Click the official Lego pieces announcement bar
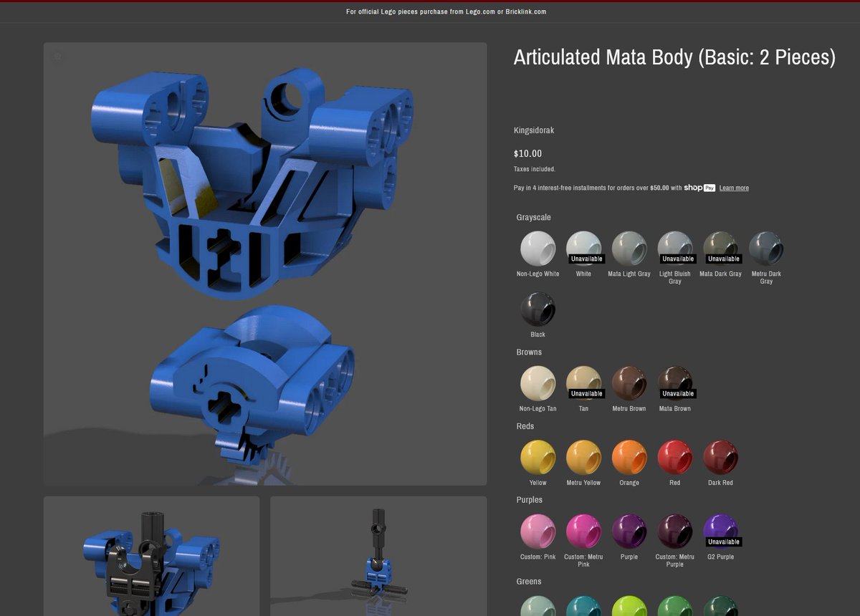This screenshot has width=860, height=616. click(x=446, y=12)
